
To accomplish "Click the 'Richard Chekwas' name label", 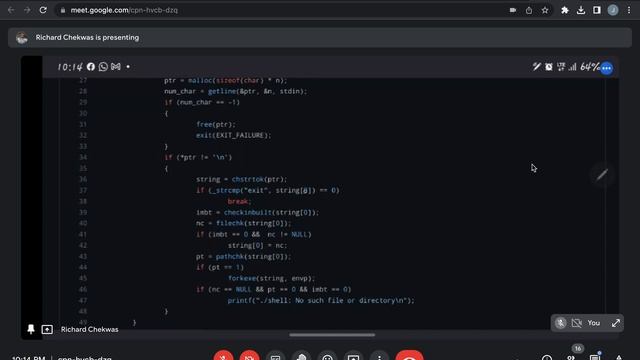I will click(x=89, y=329).
